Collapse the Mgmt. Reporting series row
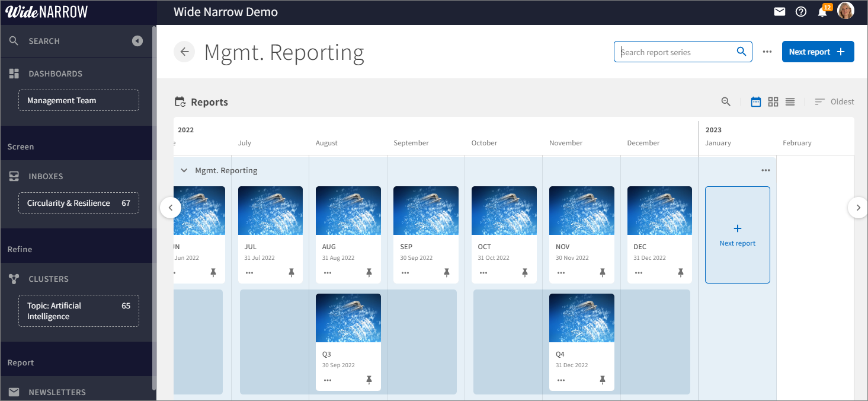This screenshot has width=868, height=401. (x=184, y=170)
